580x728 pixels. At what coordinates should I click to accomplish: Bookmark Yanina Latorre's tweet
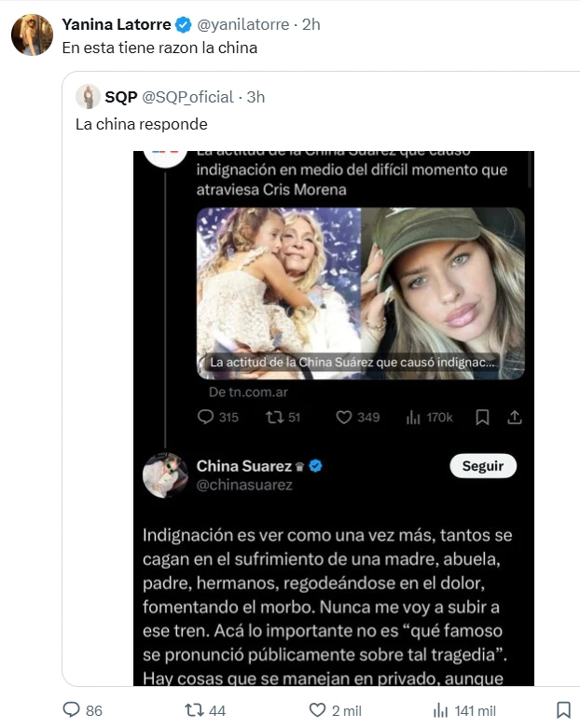coord(563,710)
